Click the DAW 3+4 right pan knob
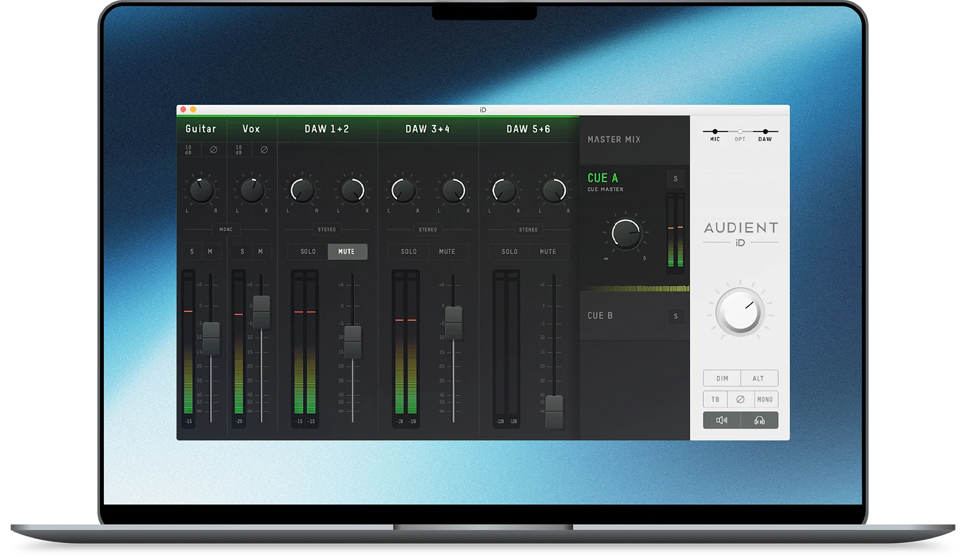 click(x=454, y=190)
